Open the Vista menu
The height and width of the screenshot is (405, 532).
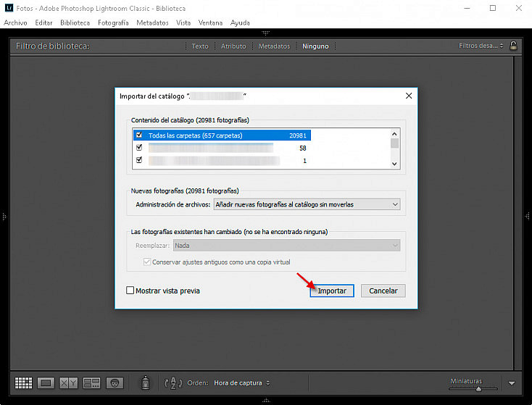(183, 22)
